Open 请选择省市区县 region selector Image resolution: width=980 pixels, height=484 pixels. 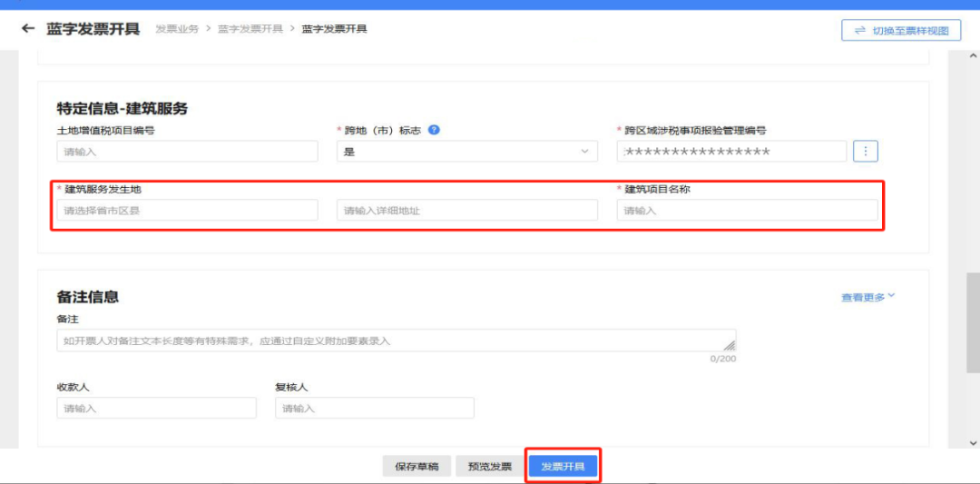pyautogui.click(x=188, y=211)
